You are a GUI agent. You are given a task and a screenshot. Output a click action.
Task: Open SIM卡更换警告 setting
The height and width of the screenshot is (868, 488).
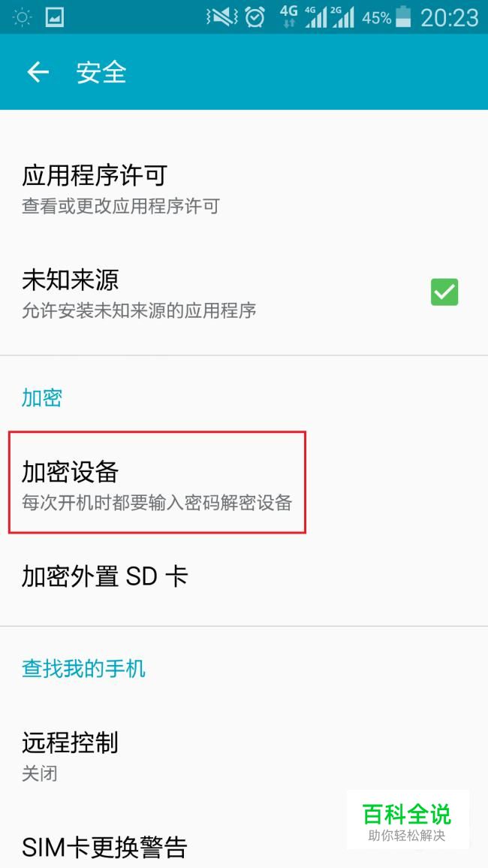pos(244,847)
